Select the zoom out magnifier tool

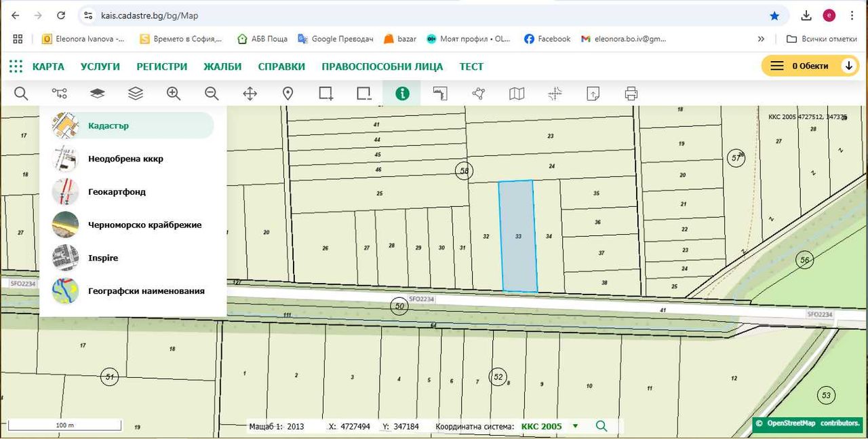(212, 94)
